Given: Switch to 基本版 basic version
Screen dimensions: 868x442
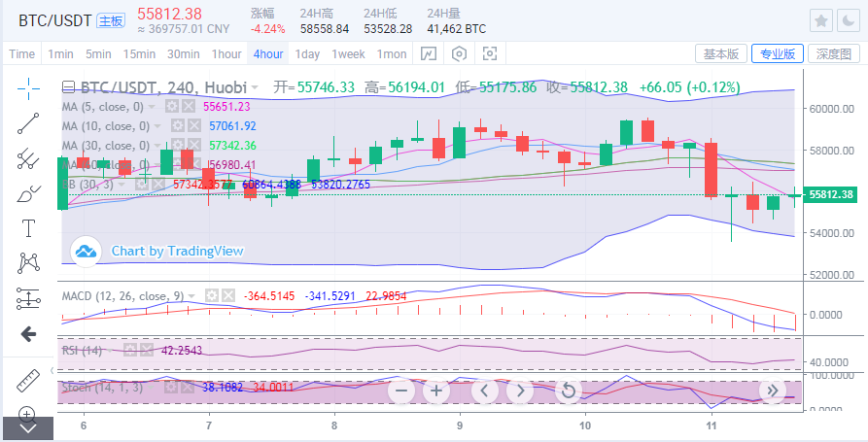Looking at the screenshot, I should (721, 53).
